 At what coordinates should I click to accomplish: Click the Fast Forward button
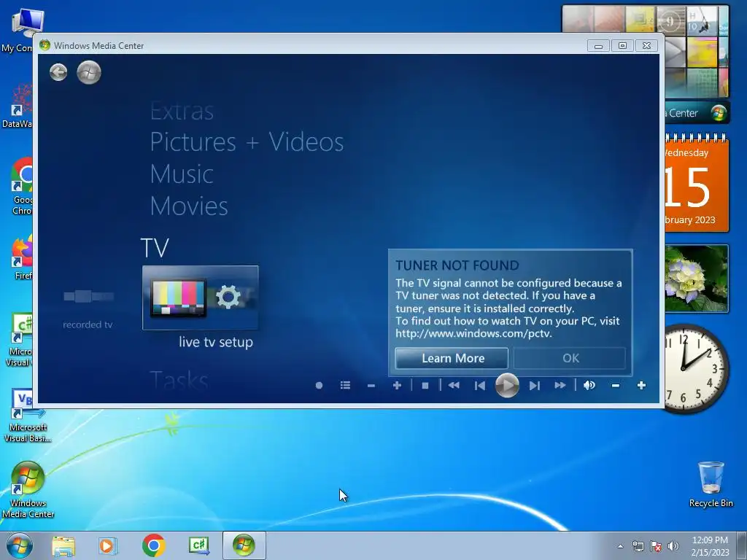[x=560, y=385]
